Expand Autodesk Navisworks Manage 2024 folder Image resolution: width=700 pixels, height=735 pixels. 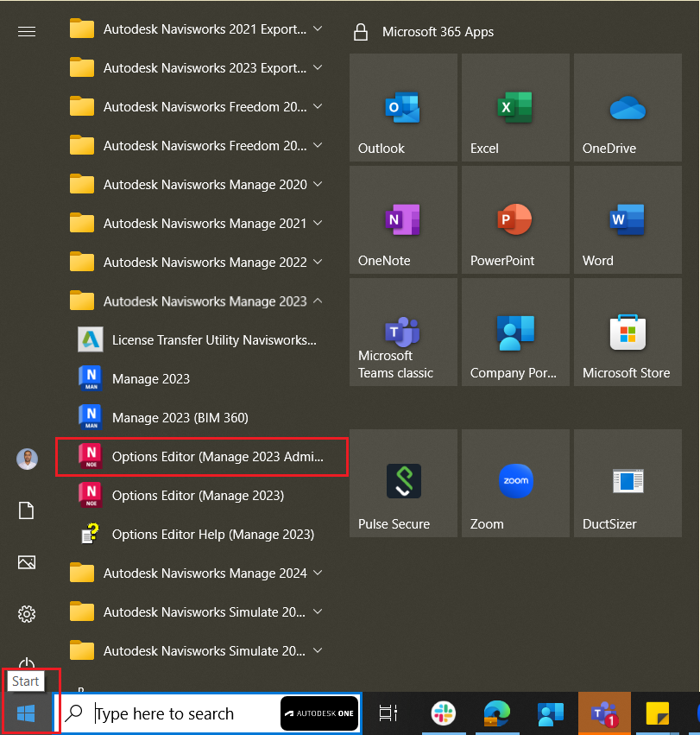coord(196,573)
